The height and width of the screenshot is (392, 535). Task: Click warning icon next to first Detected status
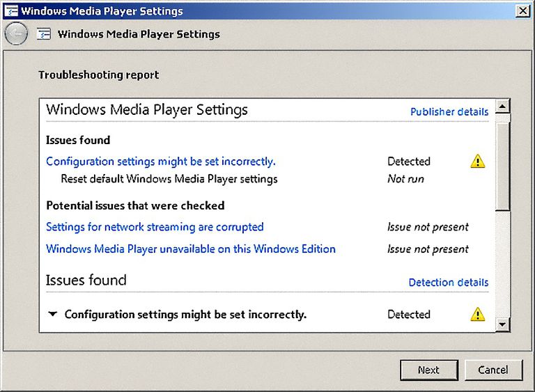[477, 161]
